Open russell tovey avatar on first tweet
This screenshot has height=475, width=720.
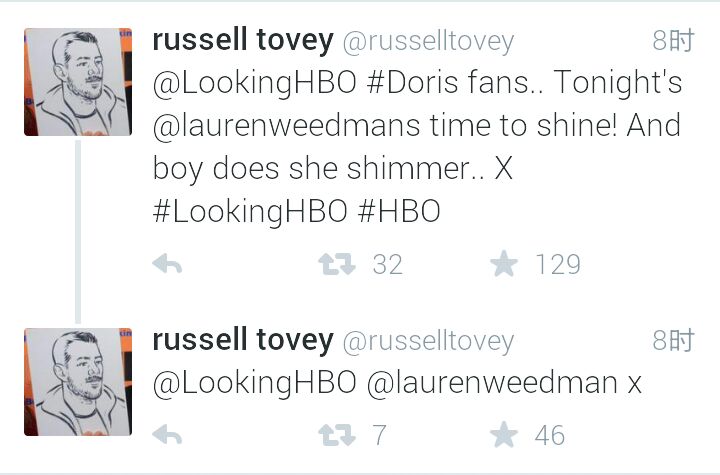click(78, 82)
